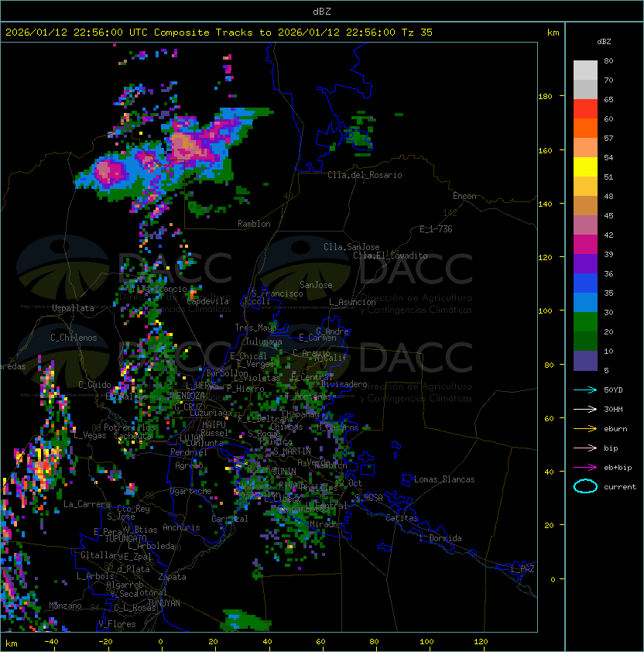Click the Lomas_Blancas map label

[444, 479]
